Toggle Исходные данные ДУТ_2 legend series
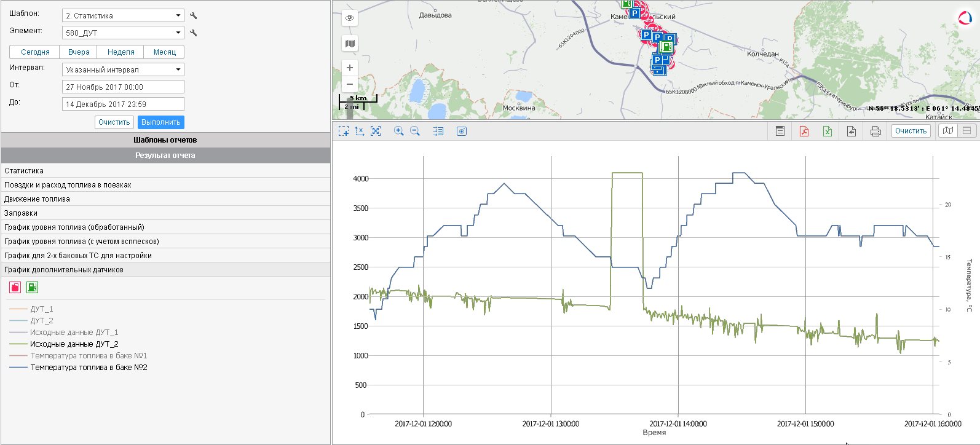This screenshot has width=980, height=445. 74,344
